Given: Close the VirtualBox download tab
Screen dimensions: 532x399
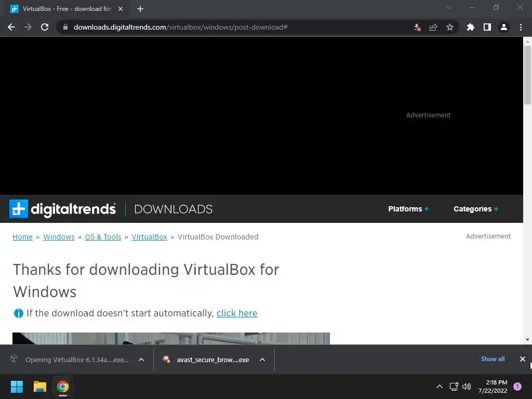Looking at the screenshot, I should click(x=121, y=9).
